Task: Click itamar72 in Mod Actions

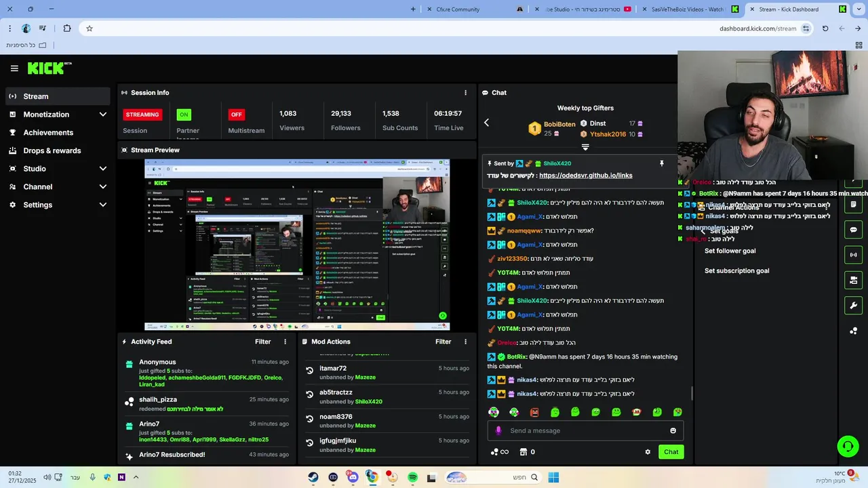Action: (x=333, y=368)
